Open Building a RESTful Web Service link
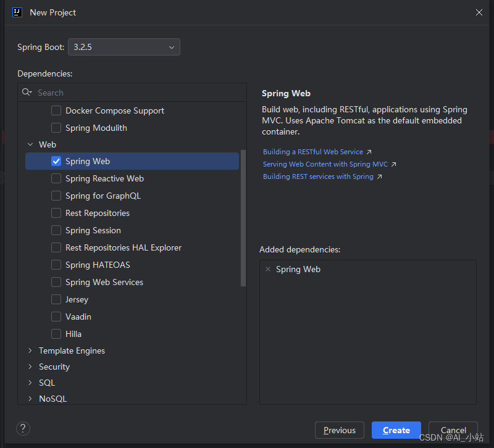The width and height of the screenshot is (494, 448). (x=313, y=152)
